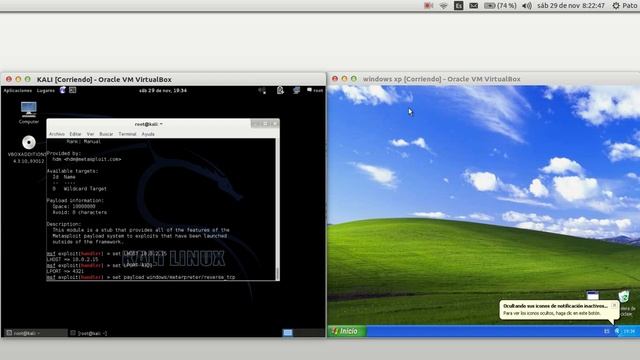Click the 'LPORT => 4321' line in terminal
The height and width of the screenshot is (360, 640).
pyautogui.click(x=65, y=271)
